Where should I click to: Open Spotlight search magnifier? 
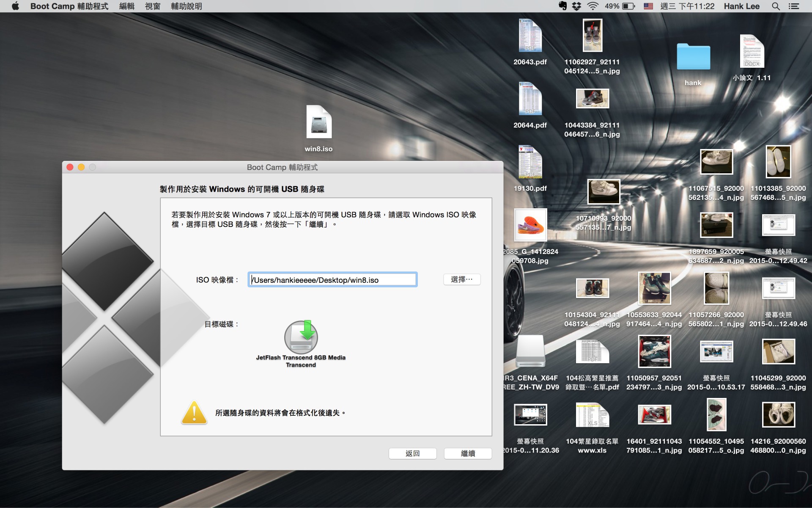click(776, 6)
